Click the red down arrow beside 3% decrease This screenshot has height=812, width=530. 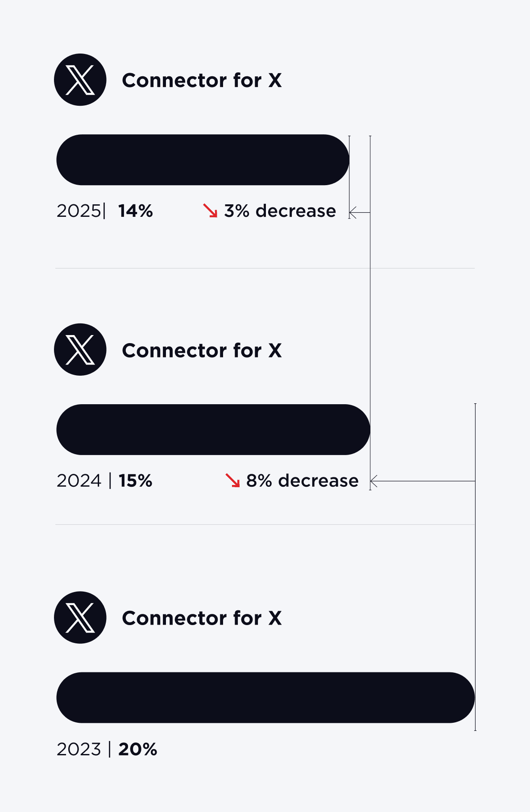[210, 211]
